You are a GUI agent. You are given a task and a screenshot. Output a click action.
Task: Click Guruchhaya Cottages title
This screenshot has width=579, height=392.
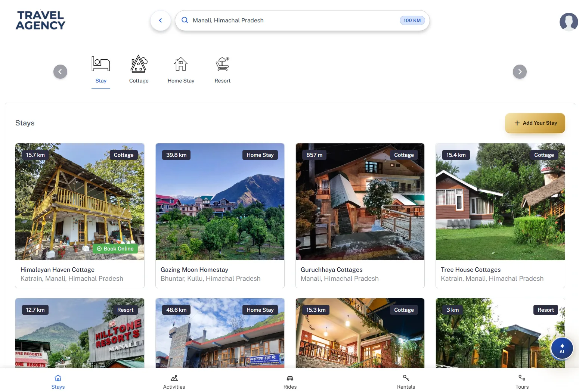(332, 270)
